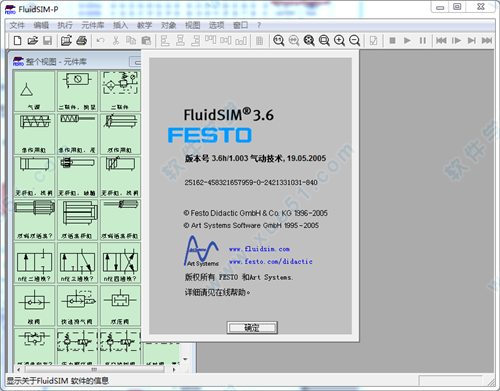
Task: Click library panel scroll-down arrow
Action: click(x=185, y=359)
